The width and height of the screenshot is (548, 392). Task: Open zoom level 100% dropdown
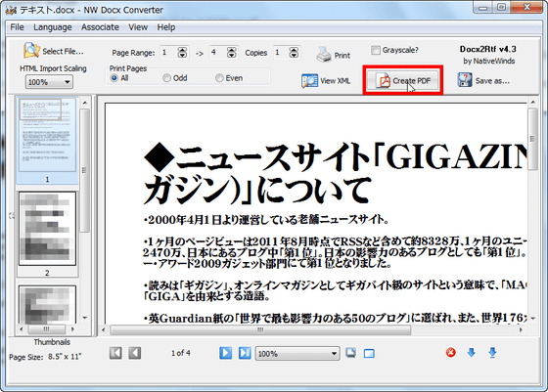click(297, 354)
